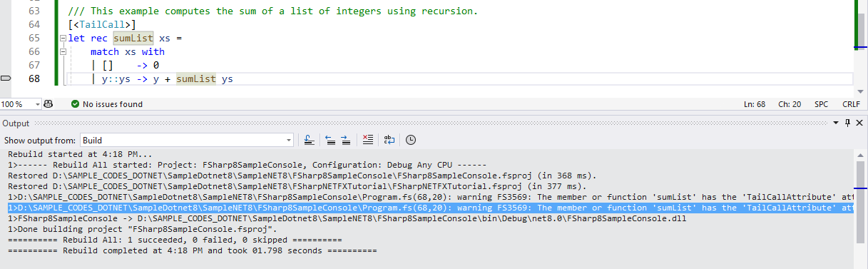Toggle output timestamp clock icon
This screenshot has height=269, width=868.
[x=411, y=140]
